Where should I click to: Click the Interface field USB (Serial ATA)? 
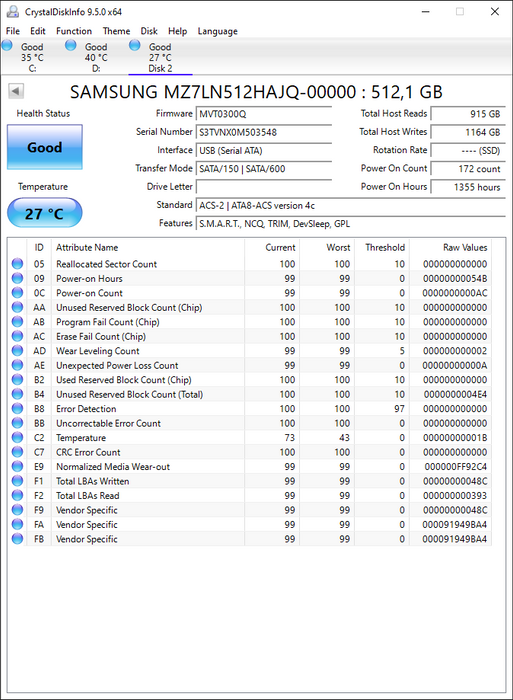click(263, 150)
